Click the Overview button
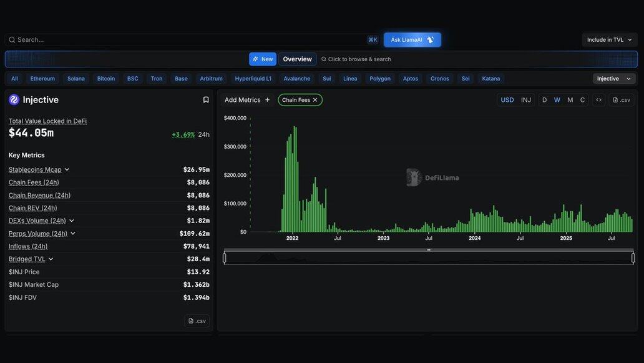This screenshot has height=363, width=644. (x=298, y=59)
